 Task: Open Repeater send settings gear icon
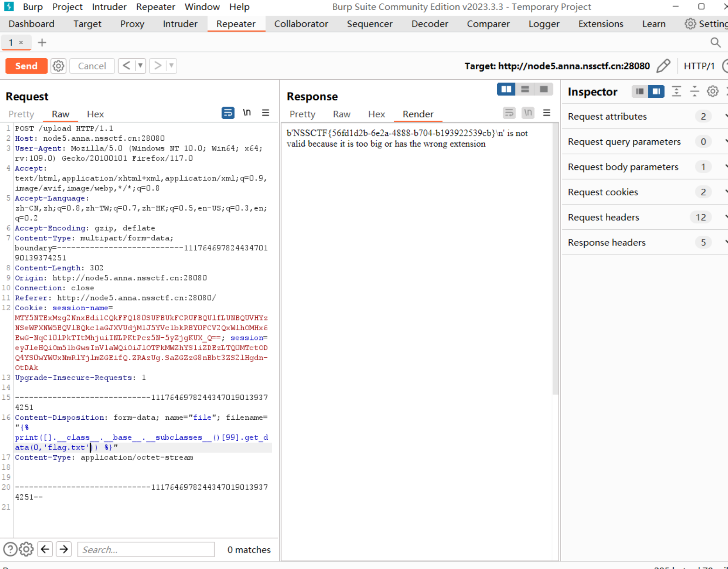tap(59, 66)
